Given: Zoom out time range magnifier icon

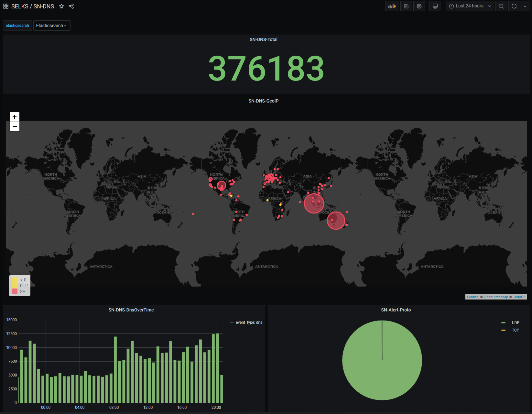Looking at the screenshot, I should point(501,6).
